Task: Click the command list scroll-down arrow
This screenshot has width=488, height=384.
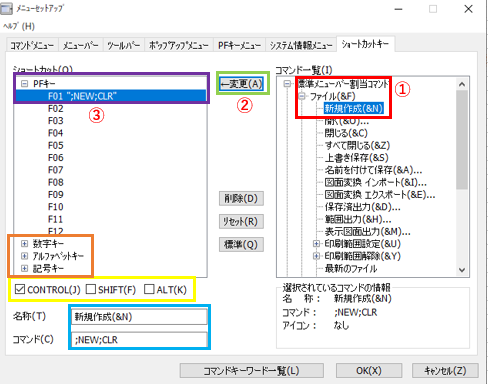Action: (x=462, y=270)
